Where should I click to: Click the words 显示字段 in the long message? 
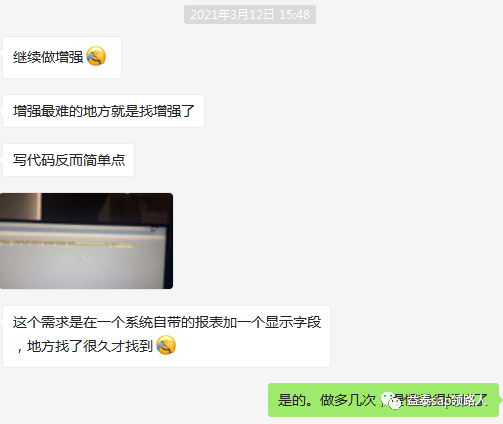(293, 322)
